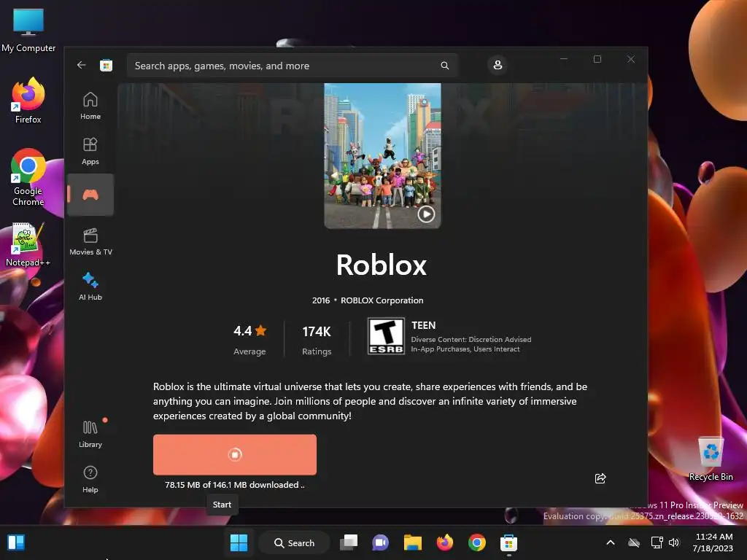
Task: Click the volume speaker tray icon
Action: click(673, 542)
